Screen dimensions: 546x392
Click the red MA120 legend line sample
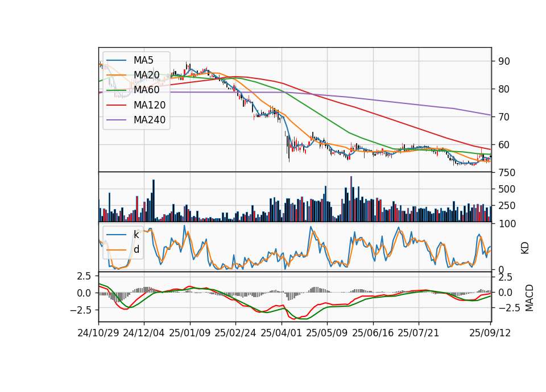coord(116,105)
